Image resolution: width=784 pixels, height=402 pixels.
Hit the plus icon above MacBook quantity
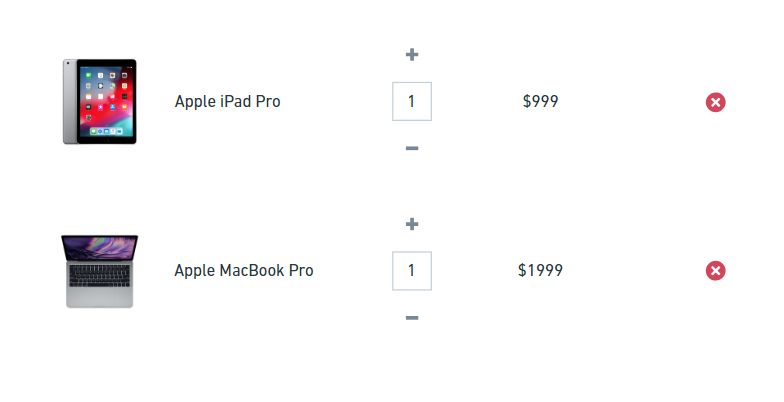click(412, 224)
